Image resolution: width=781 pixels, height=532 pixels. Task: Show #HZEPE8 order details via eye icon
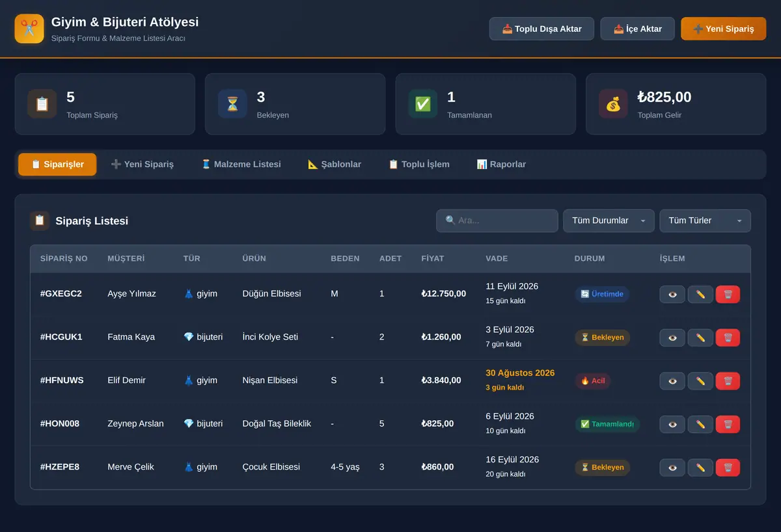click(x=672, y=468)
